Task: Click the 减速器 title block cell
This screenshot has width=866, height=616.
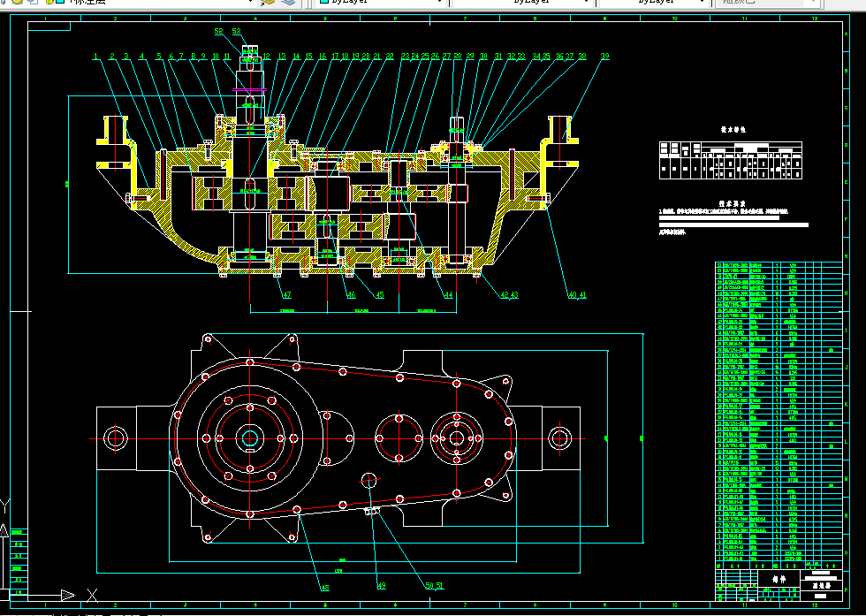Action: pyautogui.click(x=821, y=586)
